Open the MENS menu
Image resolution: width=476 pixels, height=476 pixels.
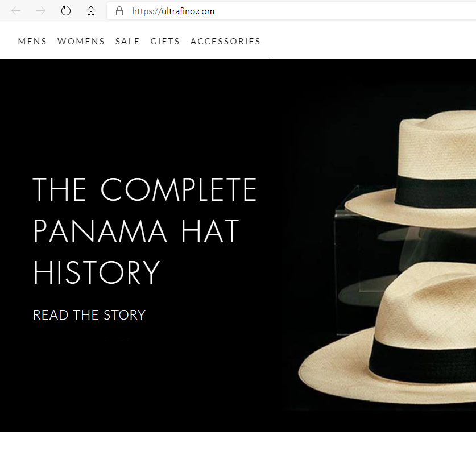pos(32,42)
